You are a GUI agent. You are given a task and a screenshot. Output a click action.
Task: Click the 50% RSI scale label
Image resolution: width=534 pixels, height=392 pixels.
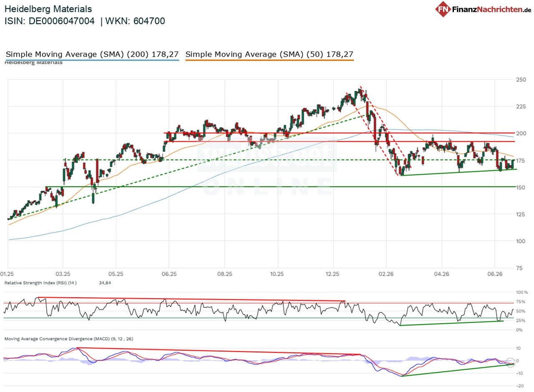click(x=520, y=312)
